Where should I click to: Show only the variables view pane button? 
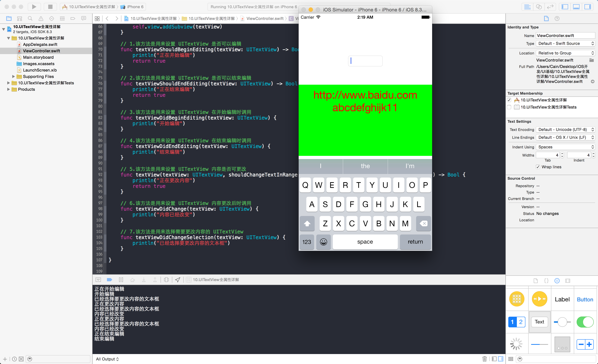[494, 359]
